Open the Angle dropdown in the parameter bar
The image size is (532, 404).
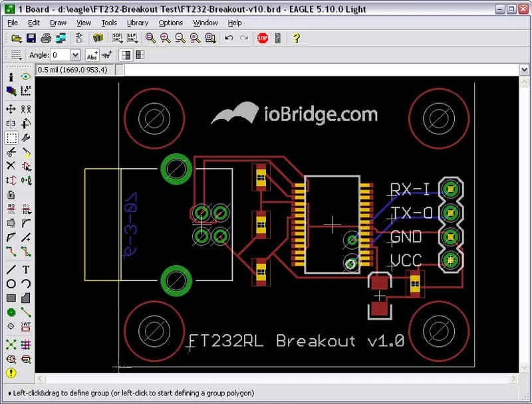point(74,54)
